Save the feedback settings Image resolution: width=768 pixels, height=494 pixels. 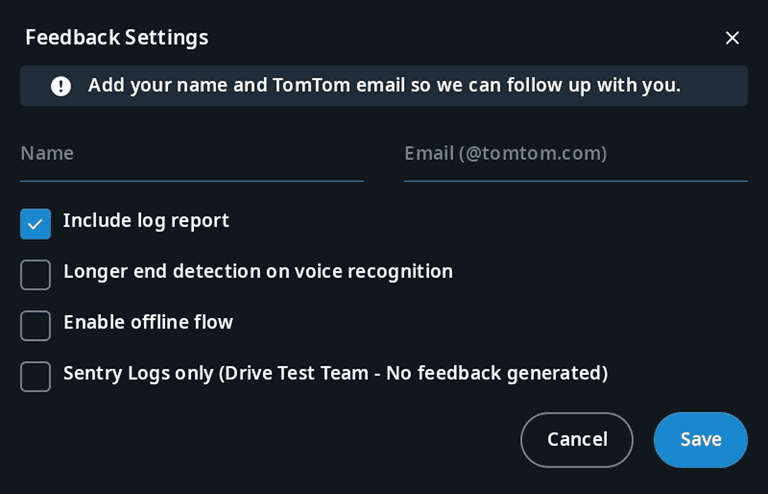click(700, 440)
